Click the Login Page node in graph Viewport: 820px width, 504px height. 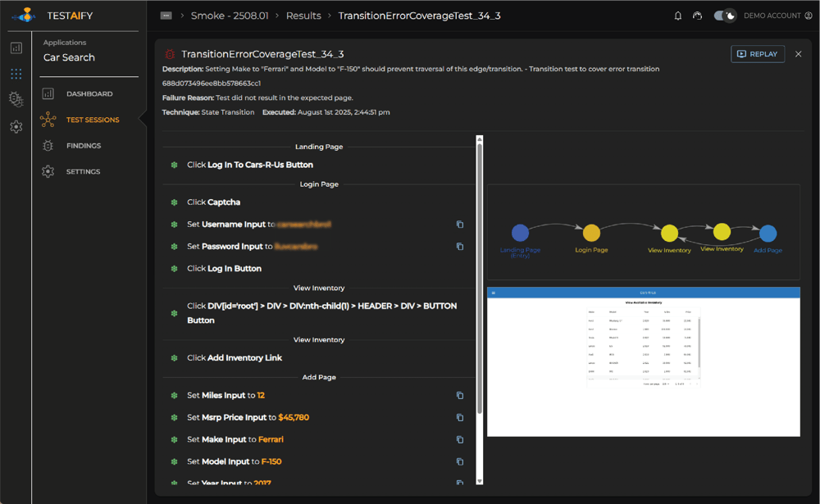[x=591, y=234]
